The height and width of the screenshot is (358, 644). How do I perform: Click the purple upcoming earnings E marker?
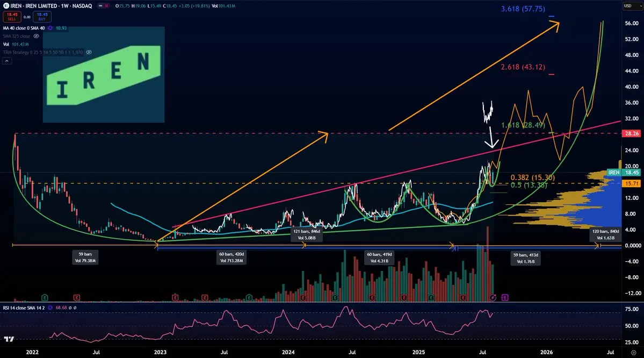505,297
